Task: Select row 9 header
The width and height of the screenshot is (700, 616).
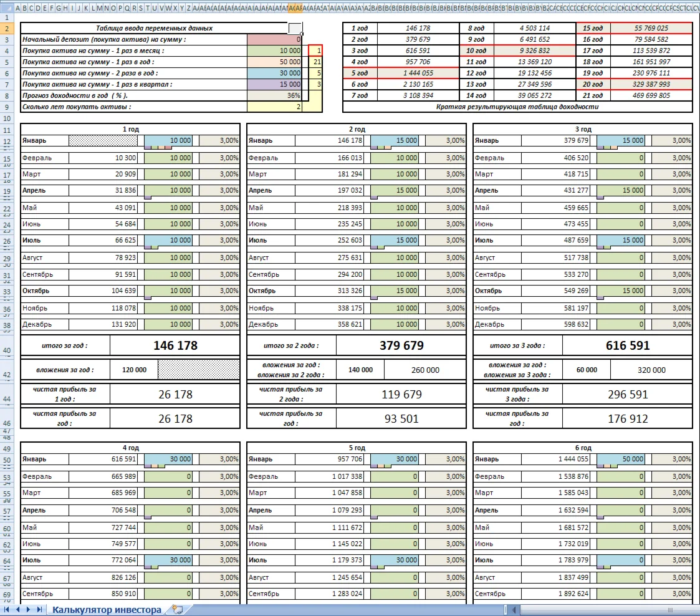Action: tap(7, 107)
